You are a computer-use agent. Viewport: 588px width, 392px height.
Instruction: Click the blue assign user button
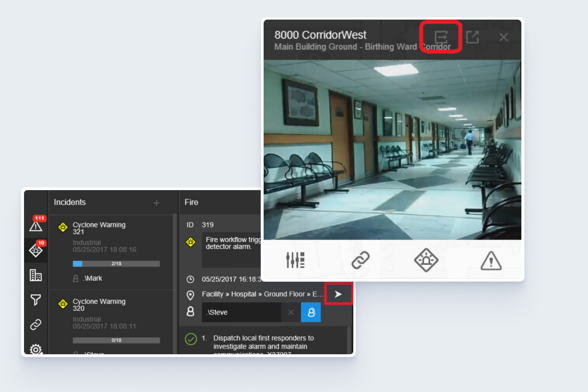coord(311,312)
